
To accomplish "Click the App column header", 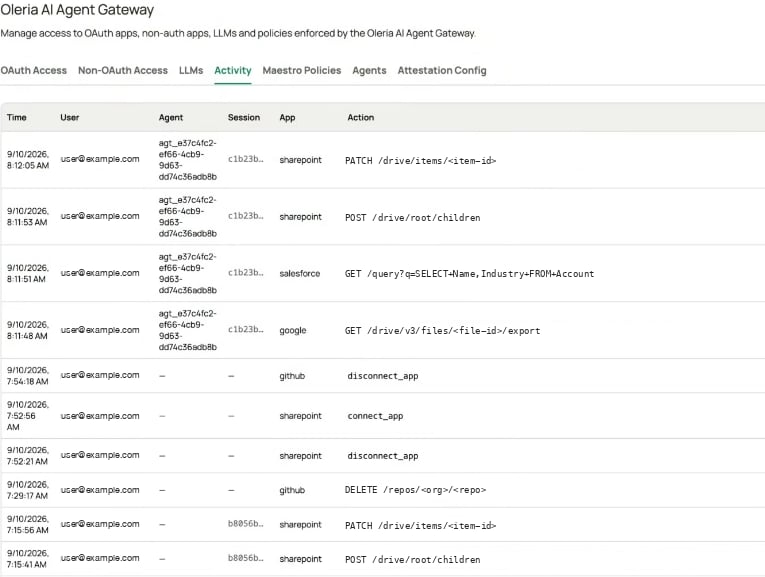I will 287,117.
